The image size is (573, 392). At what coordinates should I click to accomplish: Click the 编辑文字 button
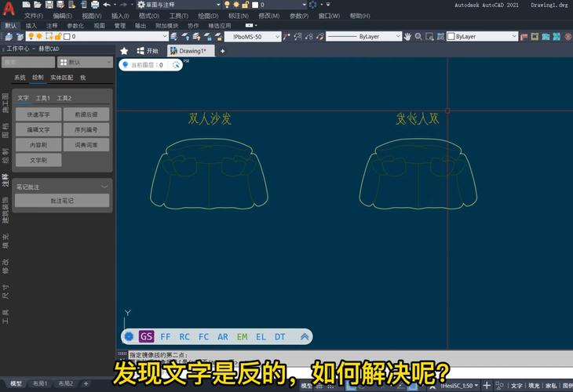(38, 129)
